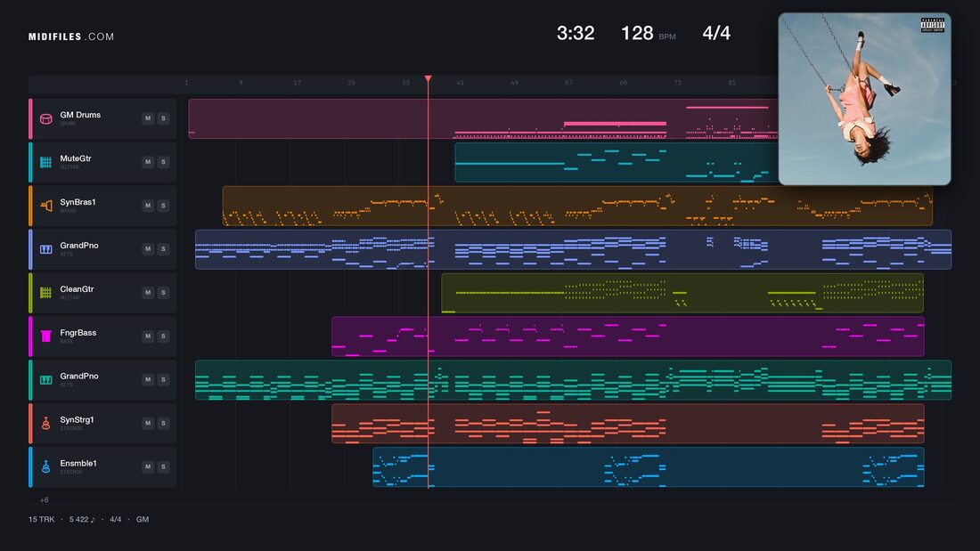Viewport: 980px width, 551px height.
Task: Click the GM label in the status bar
Action: click(143, 519)
